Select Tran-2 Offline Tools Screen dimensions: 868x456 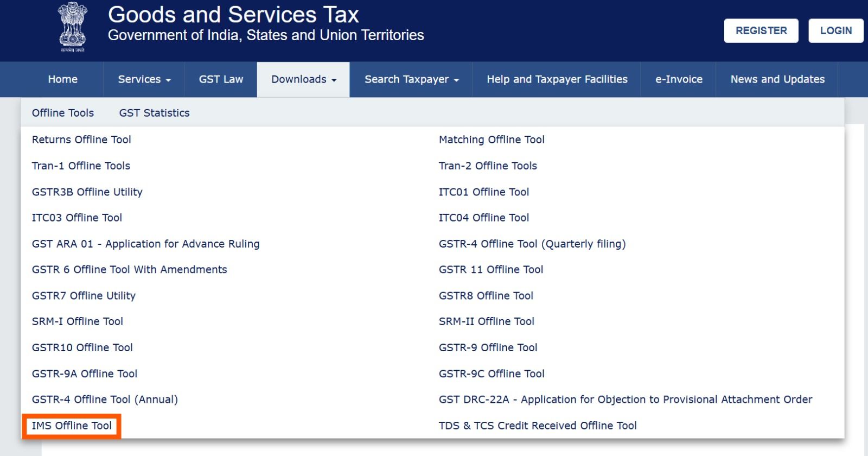click(488, 166)
